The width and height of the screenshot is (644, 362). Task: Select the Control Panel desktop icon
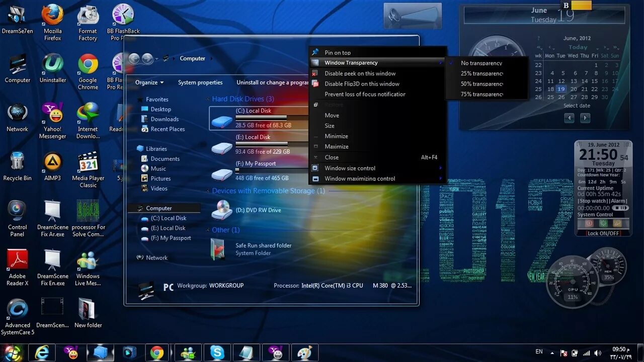coord(17,219)
